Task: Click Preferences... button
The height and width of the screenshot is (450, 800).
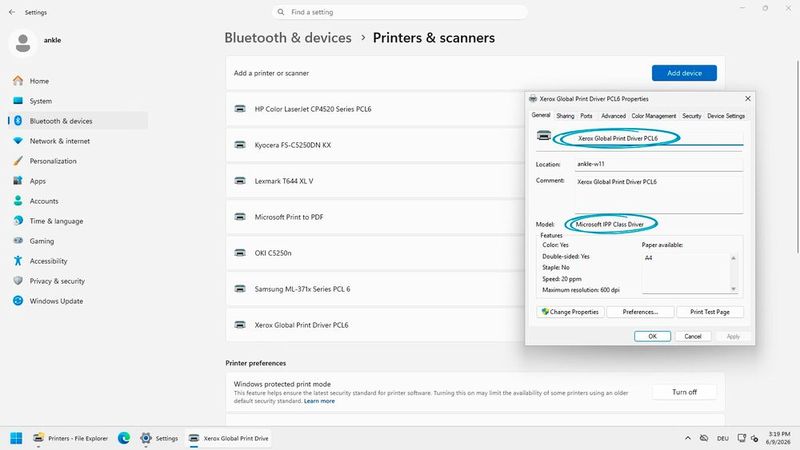Action: tap(640, 312)
